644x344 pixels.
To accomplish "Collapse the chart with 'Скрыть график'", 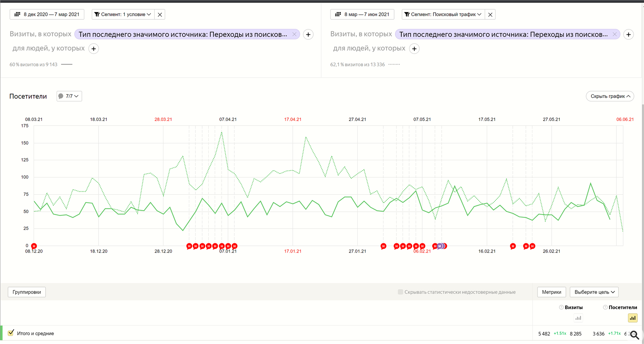I will coord(610,96).
